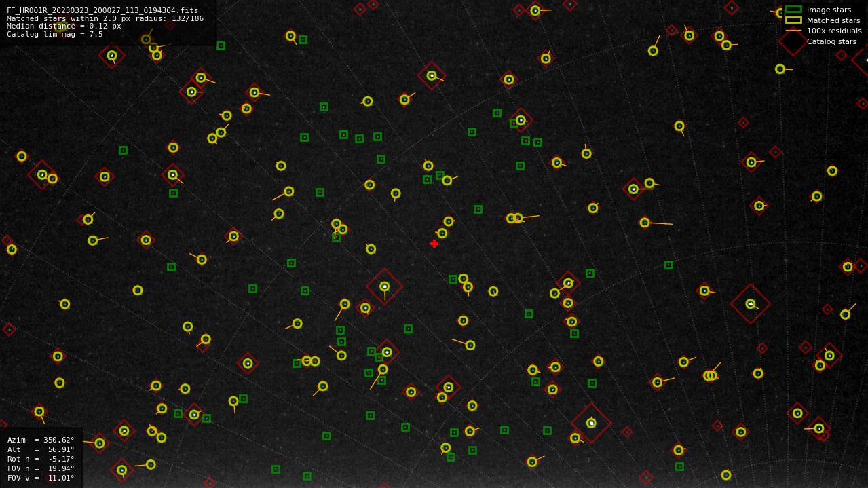Select the 'Matched stars' legend label
The height and width of the screenshot is (488, 868).
pos(833,20)
